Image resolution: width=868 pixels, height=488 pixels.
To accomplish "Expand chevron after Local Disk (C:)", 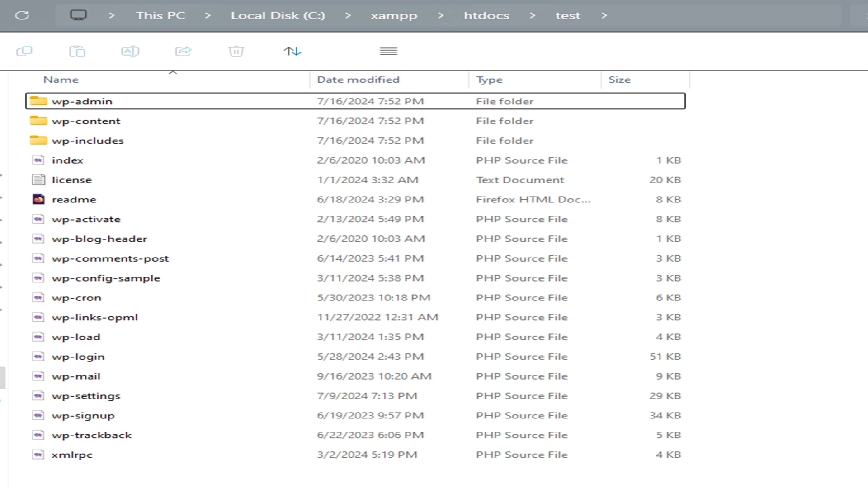I will point(348,15).
